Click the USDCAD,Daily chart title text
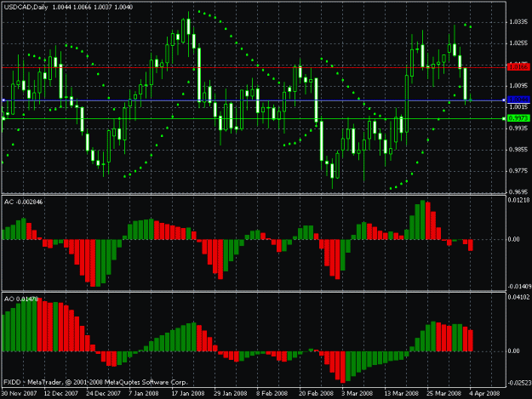Viewport: 532px width, 399px height. tap(26, 7)
